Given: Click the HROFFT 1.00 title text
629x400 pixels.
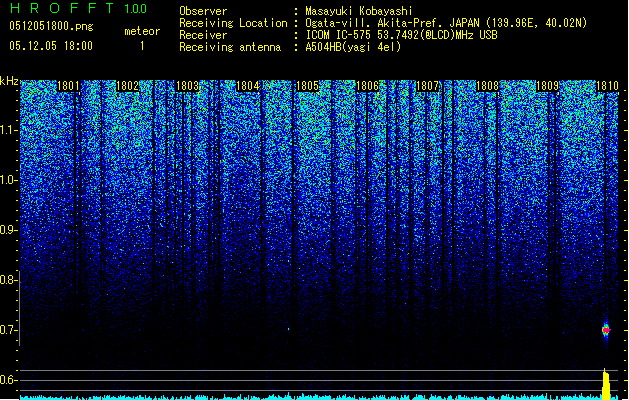Looking at the screenshot, I should 79,8.
